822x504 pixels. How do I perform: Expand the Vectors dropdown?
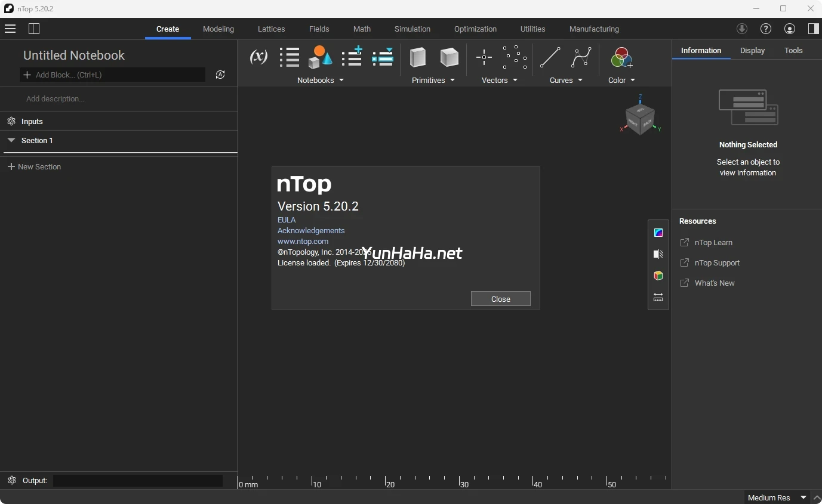(x=500, y=80)
